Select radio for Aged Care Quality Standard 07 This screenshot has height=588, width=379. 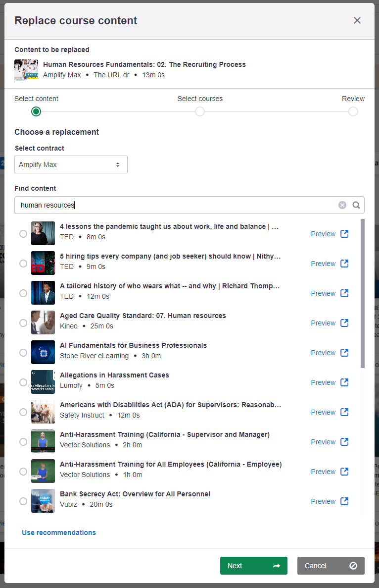click(23, 323)
